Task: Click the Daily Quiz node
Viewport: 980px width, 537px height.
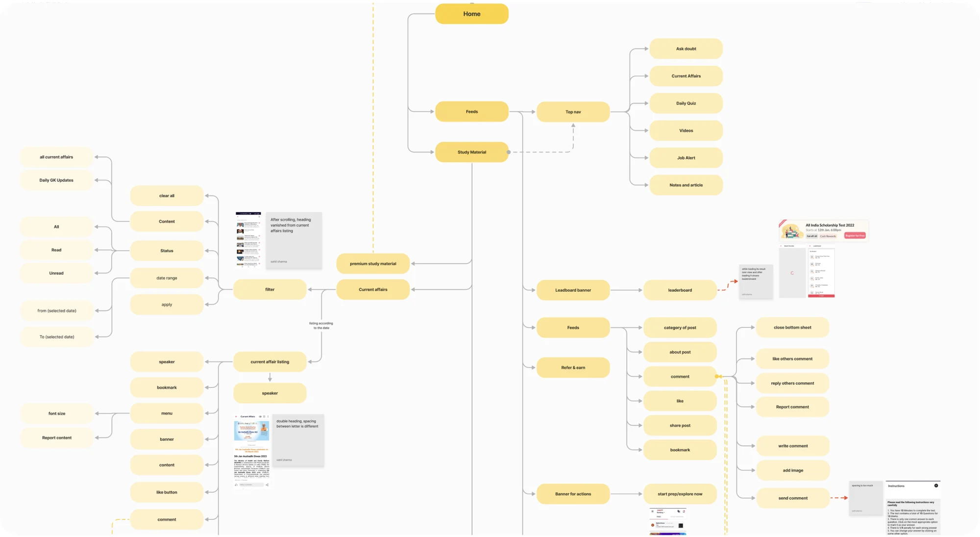Action: pos(686,103)
